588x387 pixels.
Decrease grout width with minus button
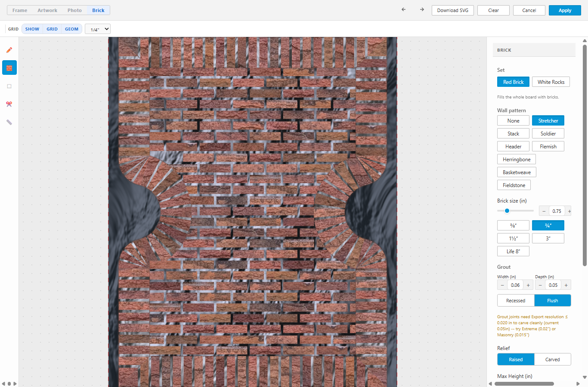click(502, 285)
